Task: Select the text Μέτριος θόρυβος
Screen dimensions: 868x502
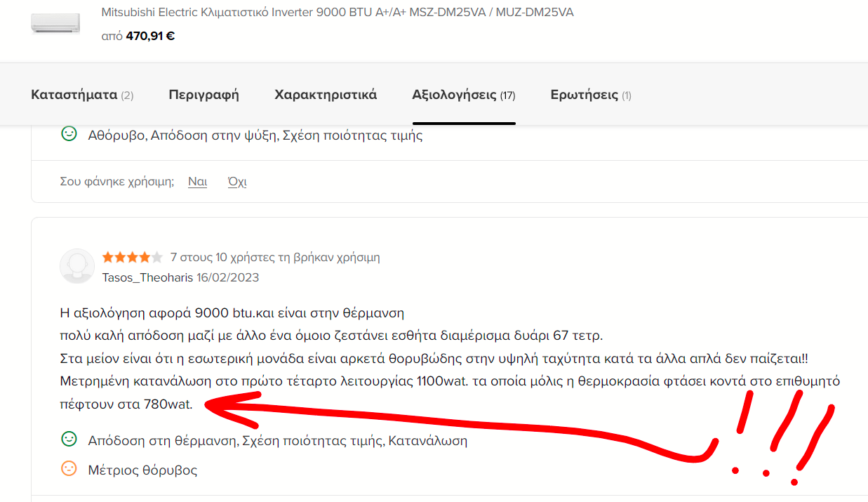Action: pos(142,470)
